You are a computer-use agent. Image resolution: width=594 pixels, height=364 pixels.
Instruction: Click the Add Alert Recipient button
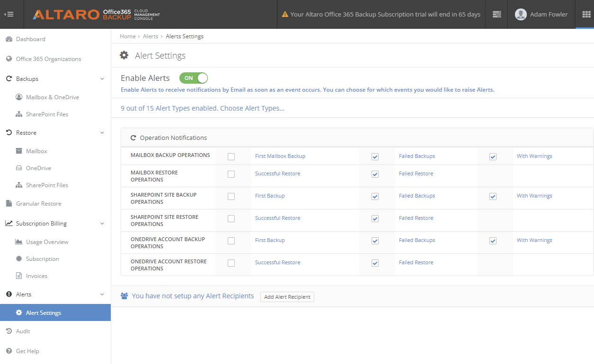[287, 297]
